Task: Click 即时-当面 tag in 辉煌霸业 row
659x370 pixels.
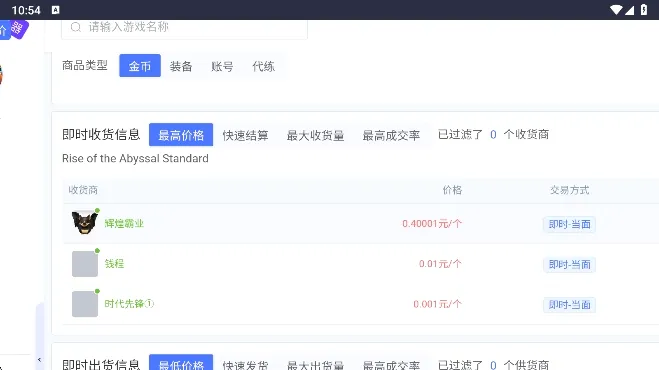Action: click(569, 224)
